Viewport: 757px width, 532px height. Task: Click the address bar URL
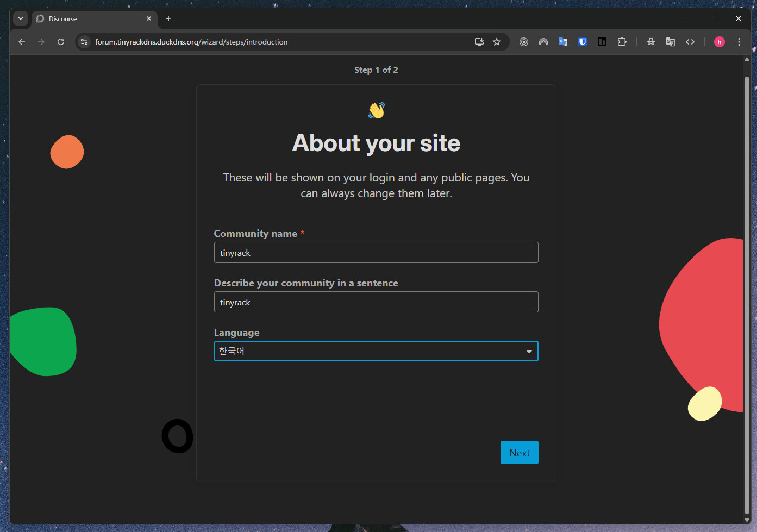[x=191, y=42]
